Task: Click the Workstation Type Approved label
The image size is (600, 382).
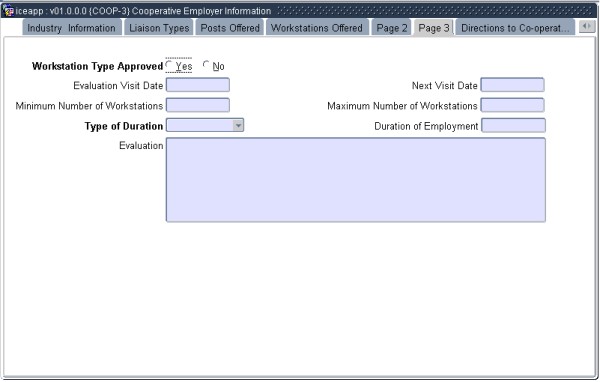Action: tap(98, 66)
